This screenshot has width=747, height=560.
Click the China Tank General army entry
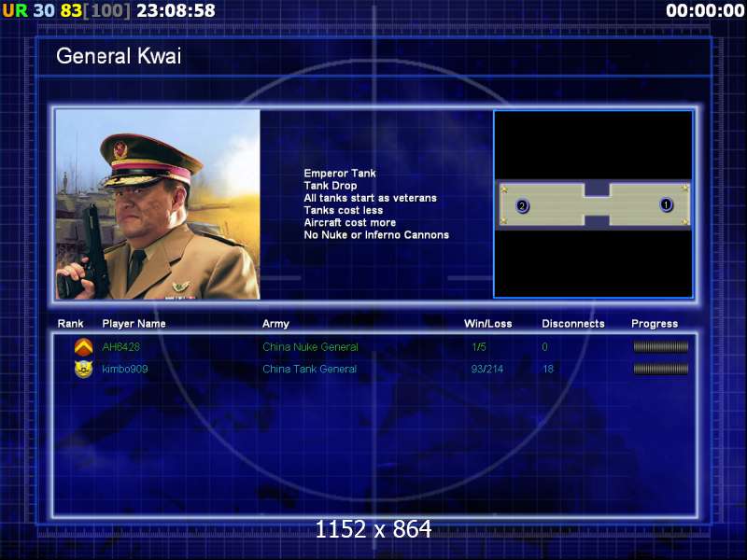coord(310,369)
